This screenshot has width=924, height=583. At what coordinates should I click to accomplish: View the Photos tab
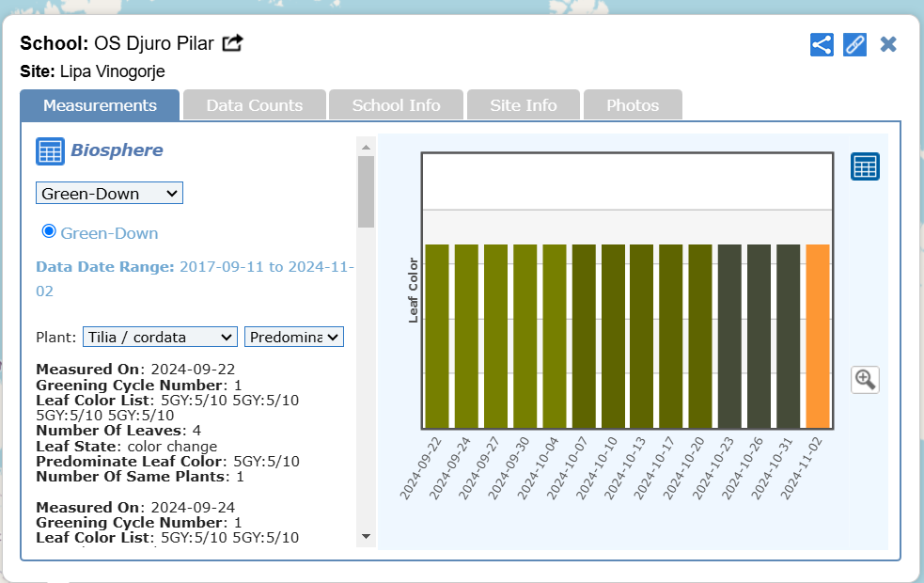click(633, 105)
